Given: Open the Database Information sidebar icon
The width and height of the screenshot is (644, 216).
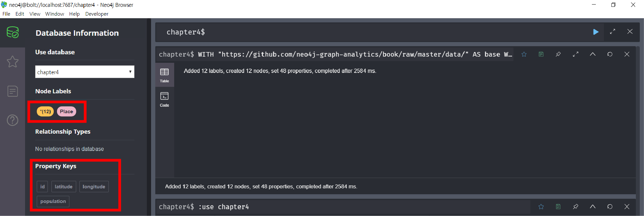Looking at the screenshot, I should pyautogui.click(x=13, y=33).
